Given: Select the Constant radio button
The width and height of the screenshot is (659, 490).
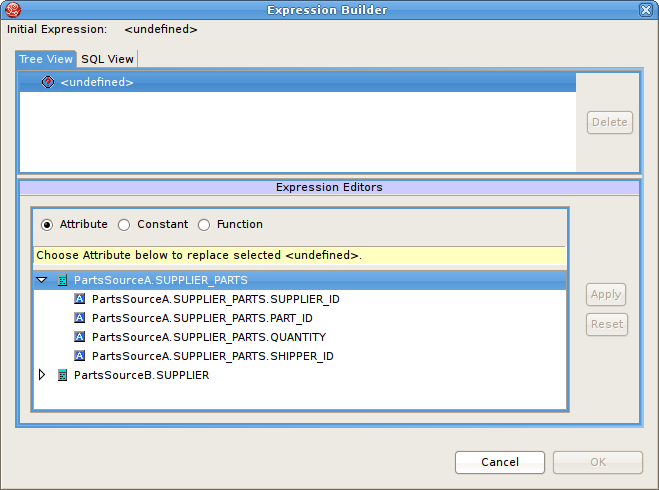Looking at the screenshot, I should 124,225.
